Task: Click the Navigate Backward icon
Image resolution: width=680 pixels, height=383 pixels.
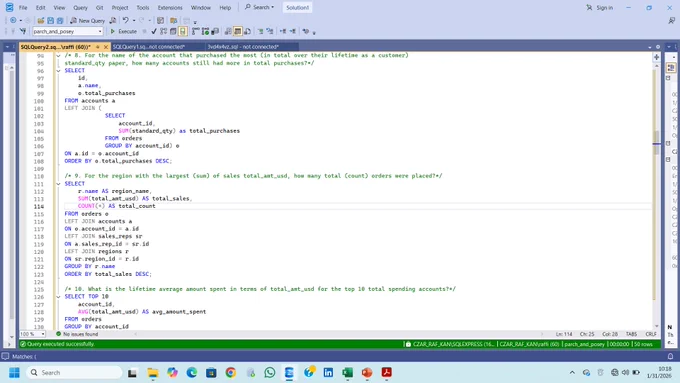Action: pyautogui.click(x=13, y=20)
